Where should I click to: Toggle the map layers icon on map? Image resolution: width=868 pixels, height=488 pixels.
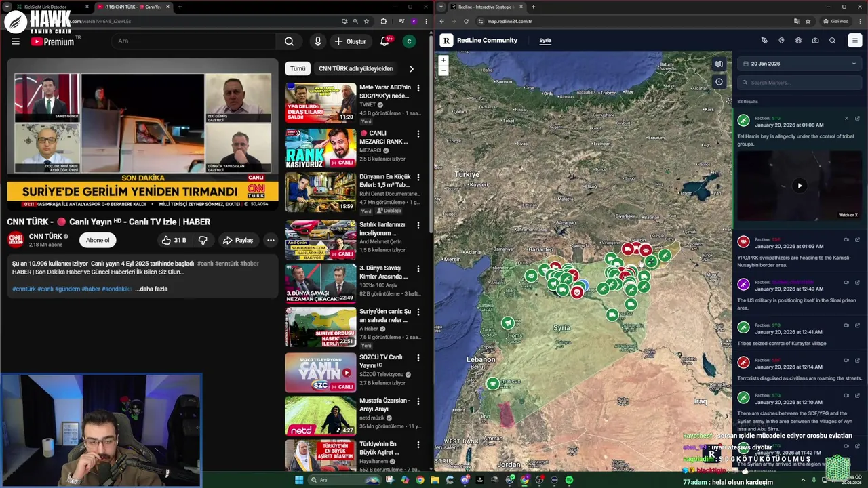719,64
